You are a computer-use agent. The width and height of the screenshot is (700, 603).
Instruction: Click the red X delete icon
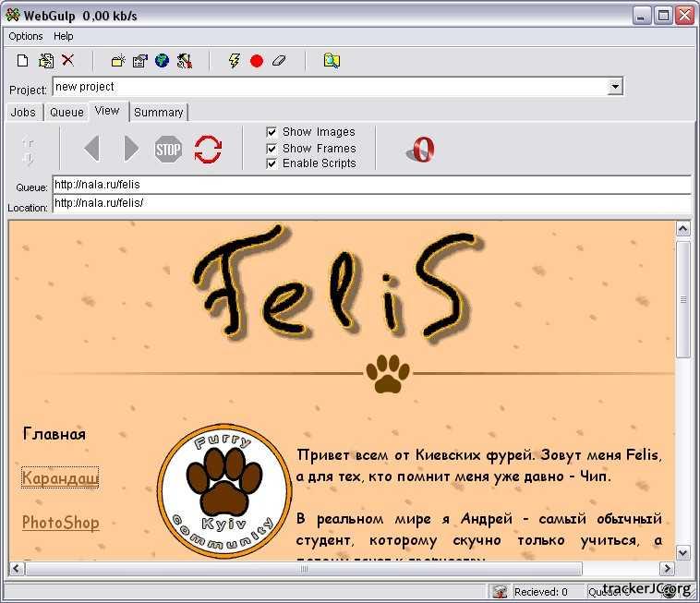[x=67, y=61]
